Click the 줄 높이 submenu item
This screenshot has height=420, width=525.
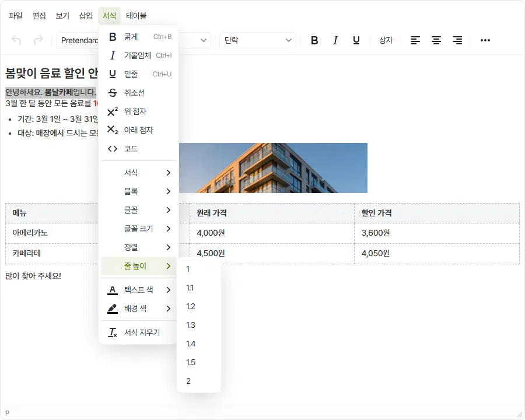(139, 266)
